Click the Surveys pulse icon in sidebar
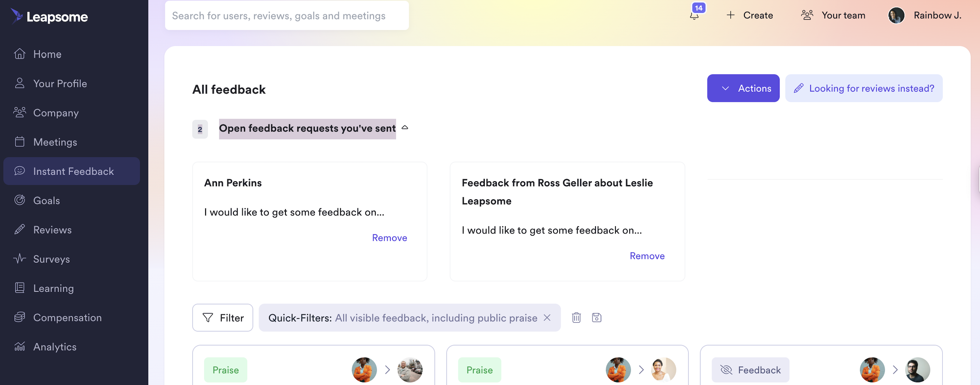The image size is (980, 385). (19, 259)
